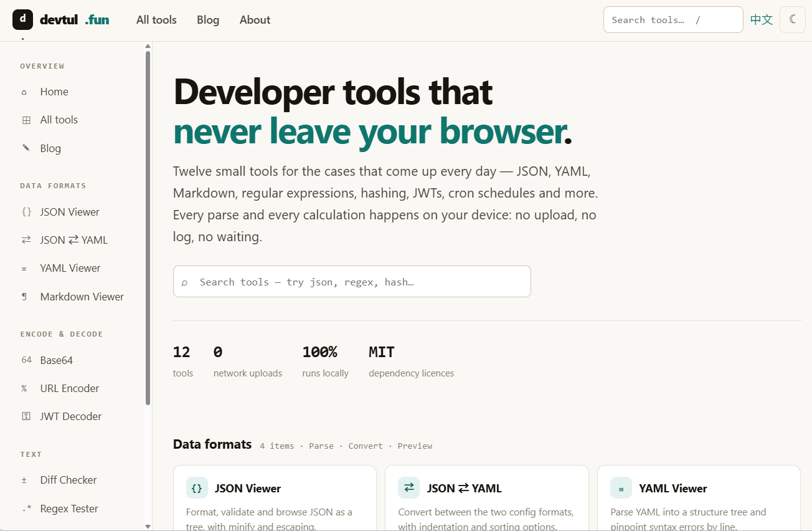
Task: Click the "ENCODE & DECODE" sidebar heading
Action: [62, 334]
